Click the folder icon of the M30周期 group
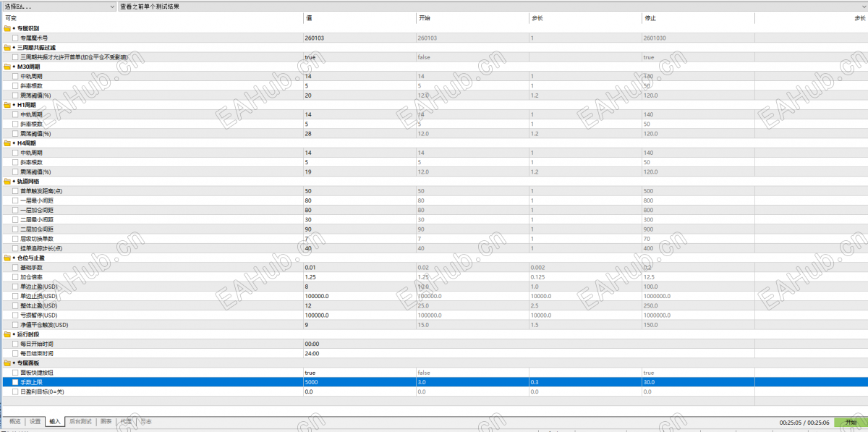This screenshot has height=432, width=868. (7, 67)
